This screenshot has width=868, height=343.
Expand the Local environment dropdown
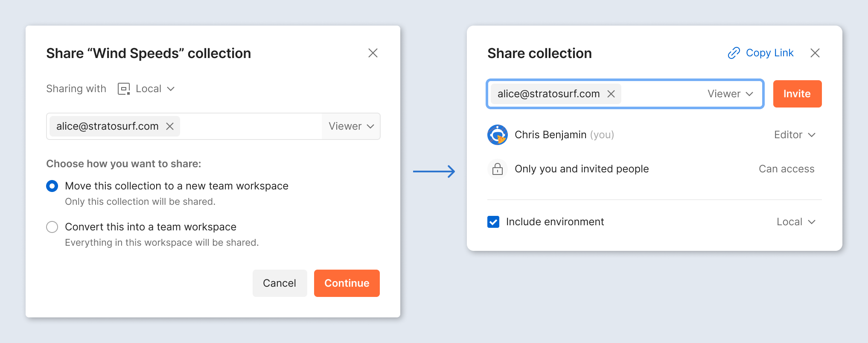click(795, 222)
